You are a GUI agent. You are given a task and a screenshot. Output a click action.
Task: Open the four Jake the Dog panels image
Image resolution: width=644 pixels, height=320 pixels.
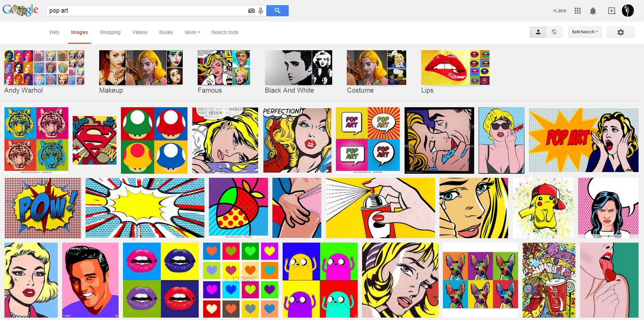(320, 280)
